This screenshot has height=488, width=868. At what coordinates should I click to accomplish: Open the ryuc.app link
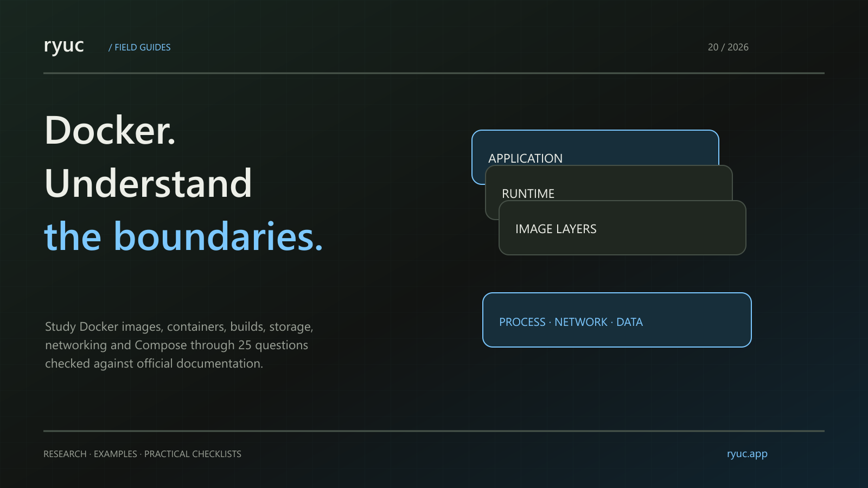[747, 454]
